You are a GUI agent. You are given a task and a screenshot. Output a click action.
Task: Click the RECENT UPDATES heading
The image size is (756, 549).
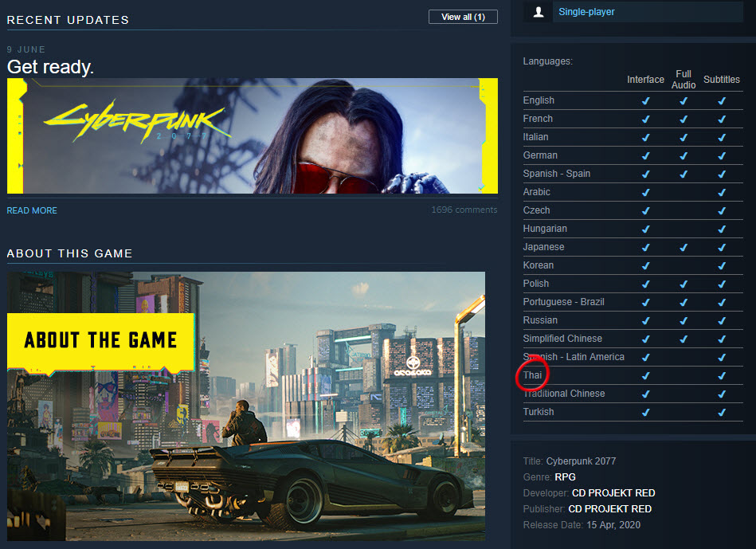tap(68, 20)
